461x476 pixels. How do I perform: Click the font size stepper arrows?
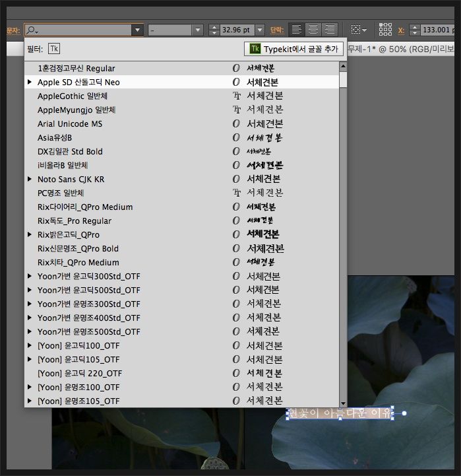tap(214, 30)
